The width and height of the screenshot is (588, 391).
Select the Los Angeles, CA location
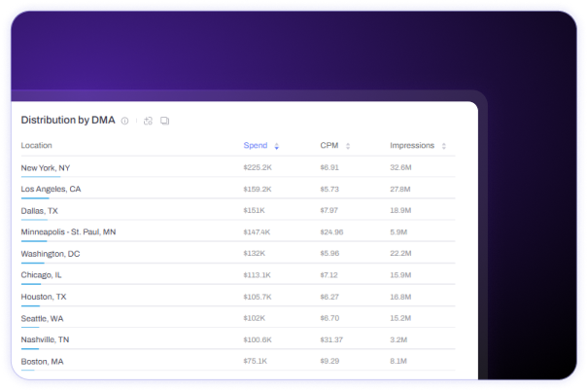click(x=51, y=189)
